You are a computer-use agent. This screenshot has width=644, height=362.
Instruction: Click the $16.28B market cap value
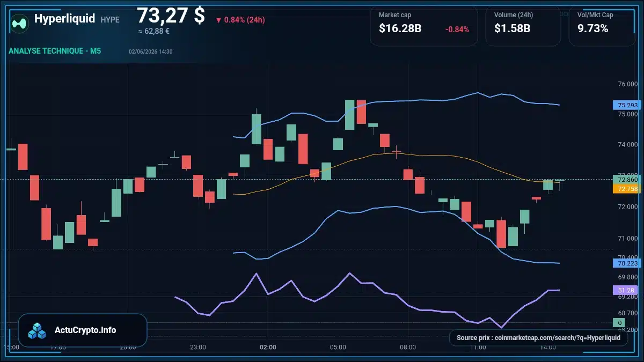tap(400, 29)
